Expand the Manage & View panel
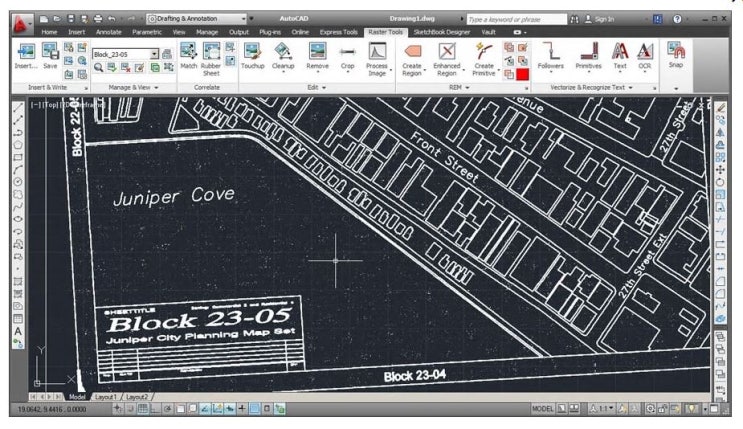Screen dimensions: 743x429 [x=133, y=88]
